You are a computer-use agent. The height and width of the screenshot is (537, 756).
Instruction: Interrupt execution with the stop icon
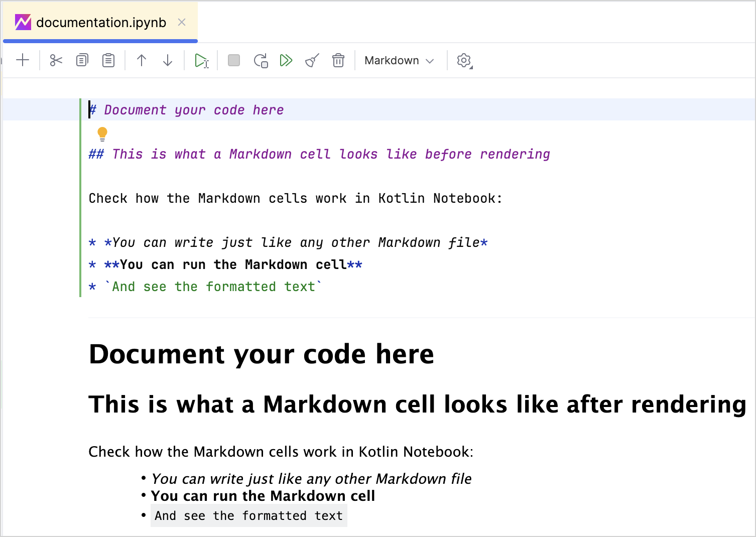pos(233,60)
